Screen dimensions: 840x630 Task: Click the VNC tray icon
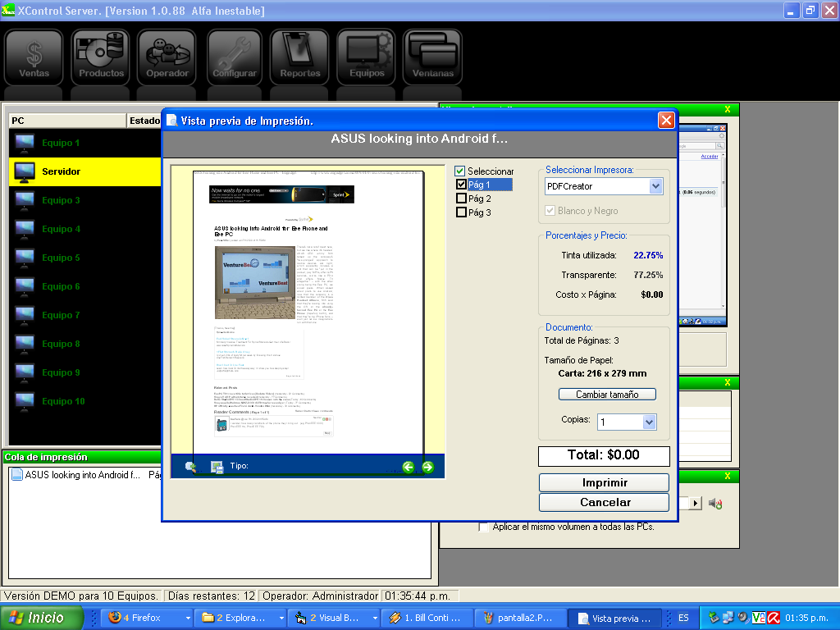pyautogui.click(x=759, y=618)
